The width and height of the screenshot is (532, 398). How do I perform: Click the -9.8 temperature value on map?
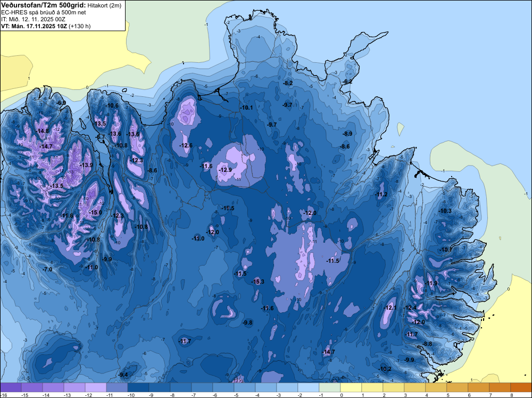(x=248, y=322)
